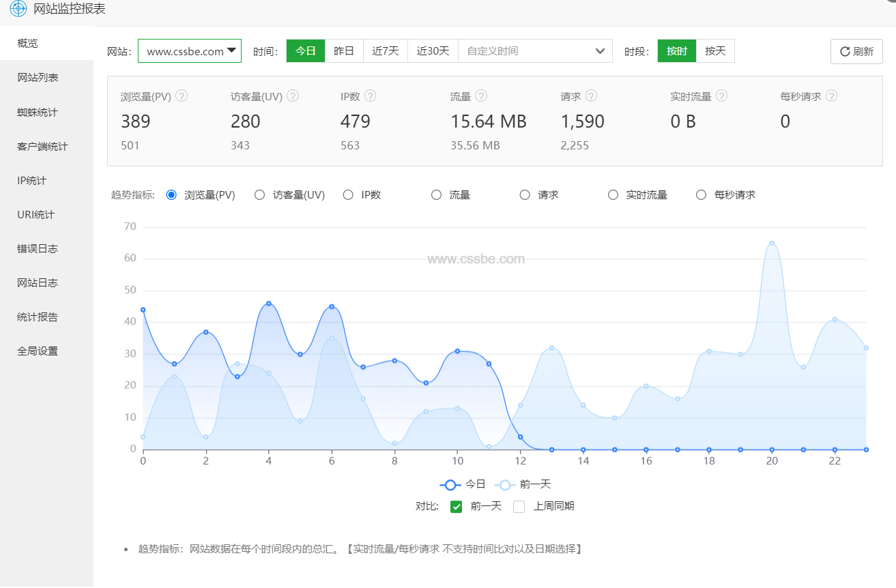Image resolution: width=896 pixels, height=588 pixels.
Task: Click today's data point at hour 6
Action: click(x=332, y=306)
